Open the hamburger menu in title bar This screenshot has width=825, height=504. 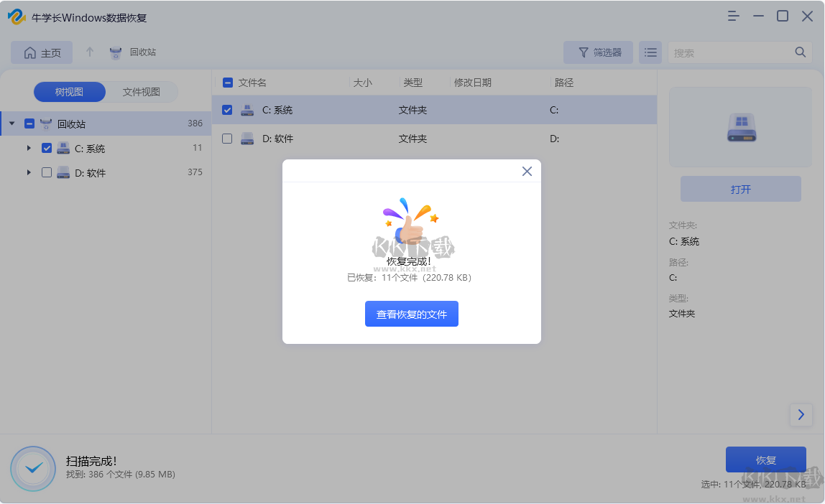point(734,17)
